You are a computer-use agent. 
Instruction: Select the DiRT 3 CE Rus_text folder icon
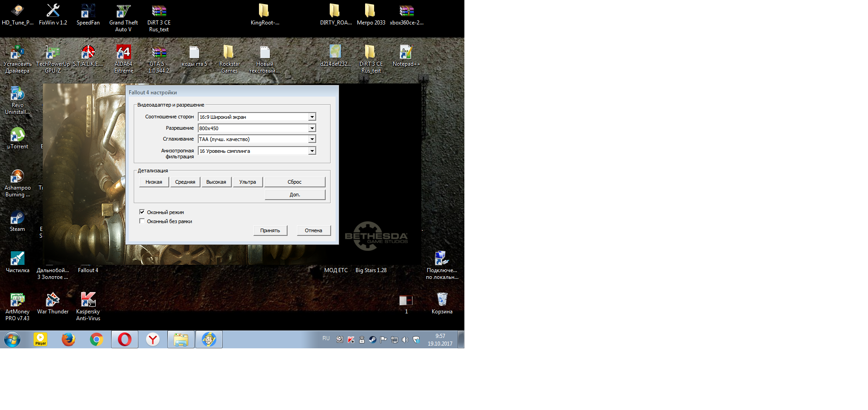[371, 59]
